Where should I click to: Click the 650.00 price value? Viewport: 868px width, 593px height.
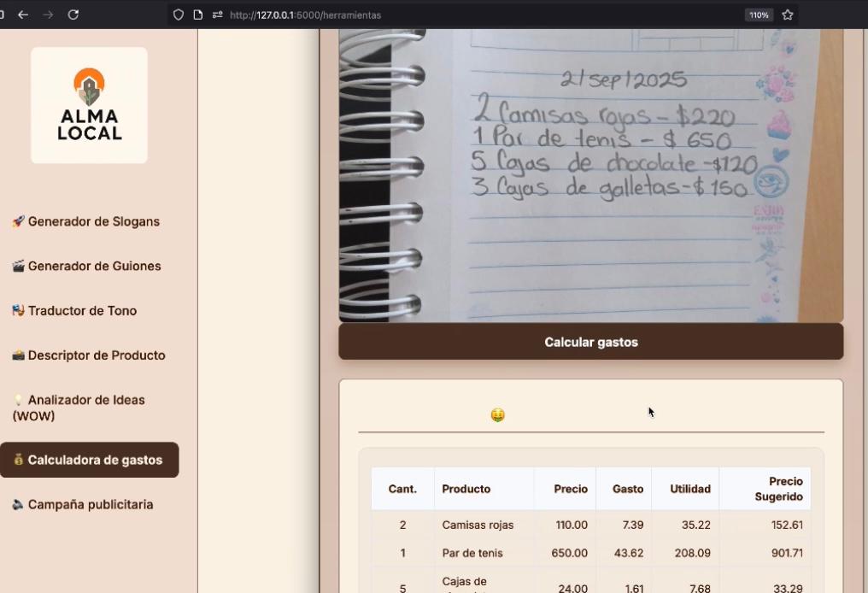(x=570, y=553)
